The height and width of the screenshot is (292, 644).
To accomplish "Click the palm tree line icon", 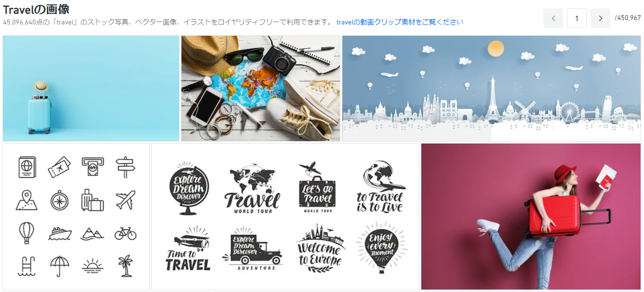I will pyautogui.click(x=126, y=266).
